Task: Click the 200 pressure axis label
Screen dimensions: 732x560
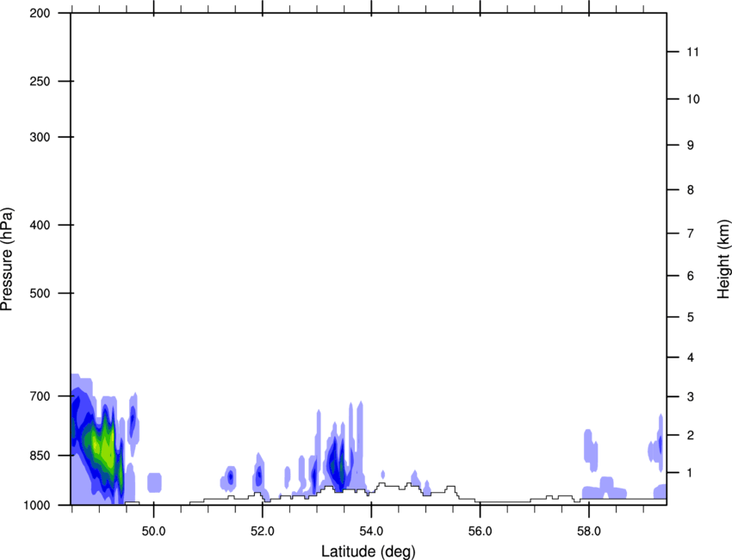Action: click(40, 13)
